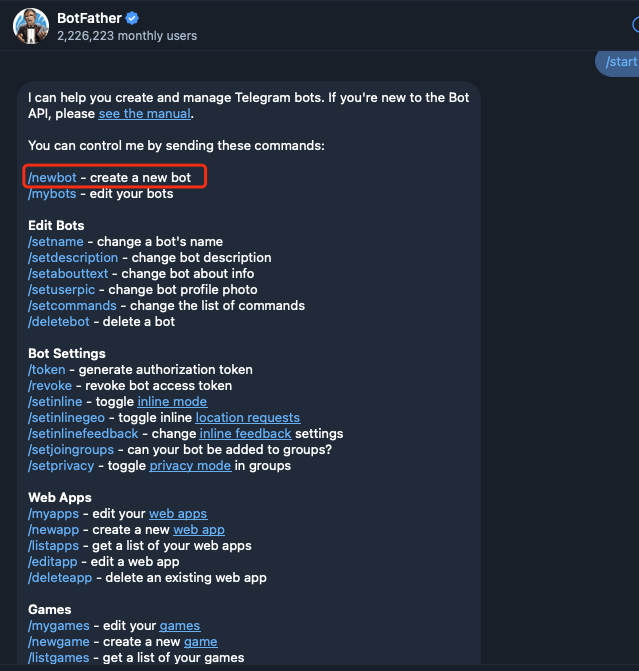Open BotFather profile avatar
Viewport: 639px width, 671px height.
point(31,26)
